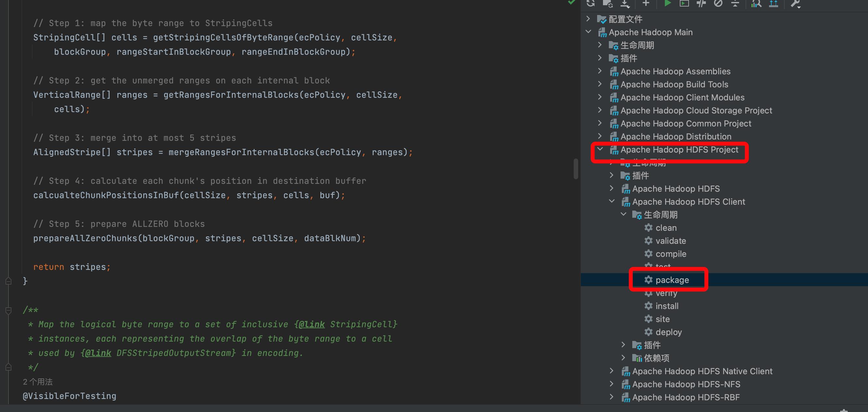Click 依赖项 library icon

pos(637,358)
